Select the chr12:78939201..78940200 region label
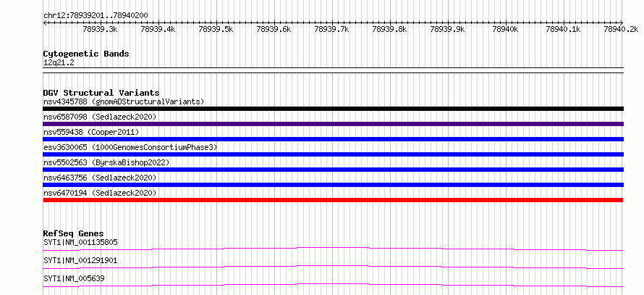644x295 pixels. (96, 15)
